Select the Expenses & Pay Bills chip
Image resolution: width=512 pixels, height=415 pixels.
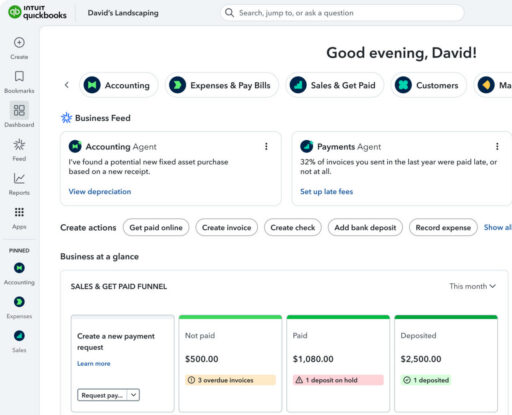(x=221, y=85)
